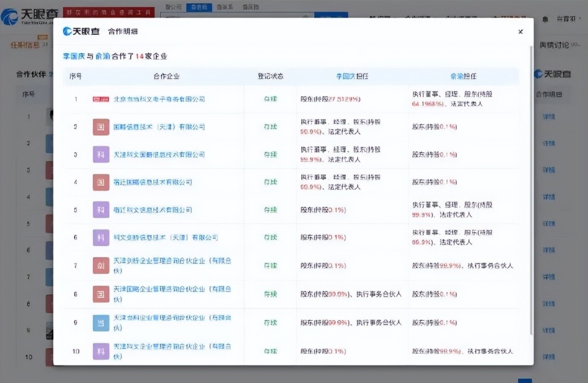Screen dimensions: 588x383
Task: Click the 天眼查 logo in the dialog header
Action: pyautogui.click(x=81, y=31)
